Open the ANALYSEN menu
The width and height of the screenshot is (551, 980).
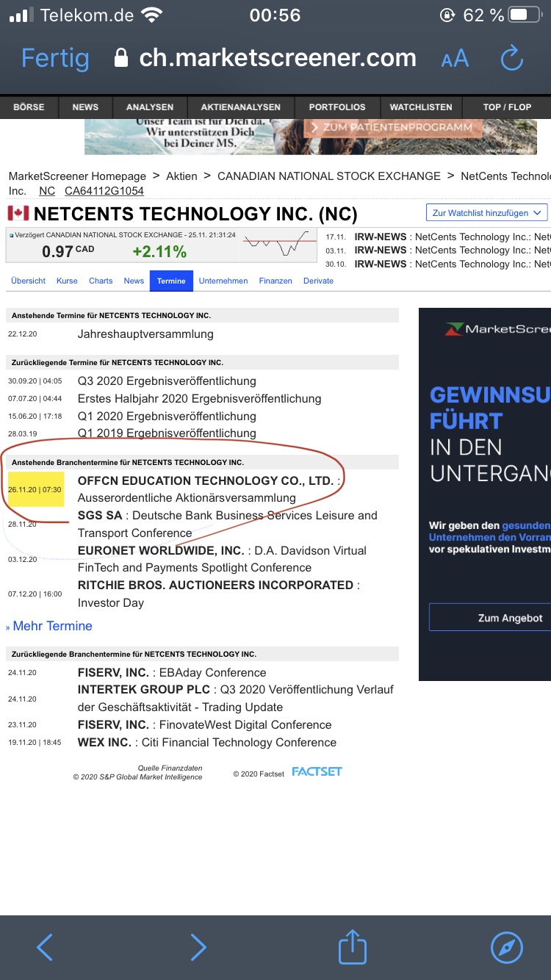[x=150, y=107]
